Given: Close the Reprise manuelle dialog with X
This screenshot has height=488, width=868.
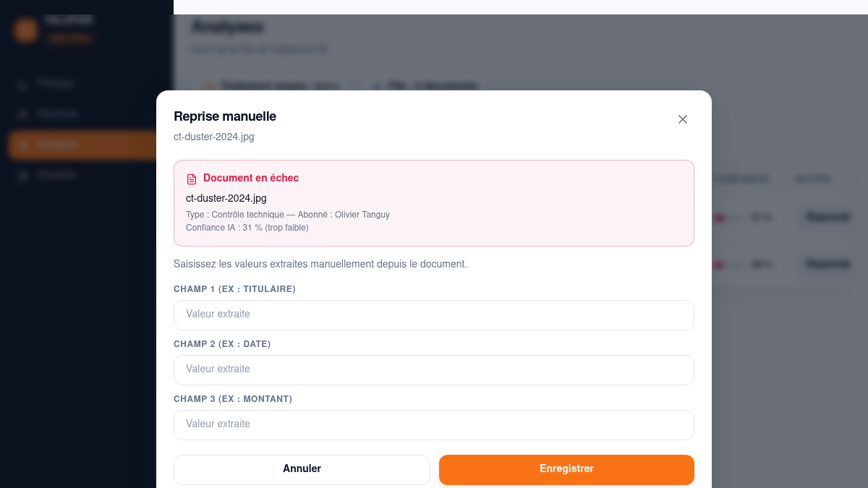Looking at the screenshot, I should coord(682,119).
